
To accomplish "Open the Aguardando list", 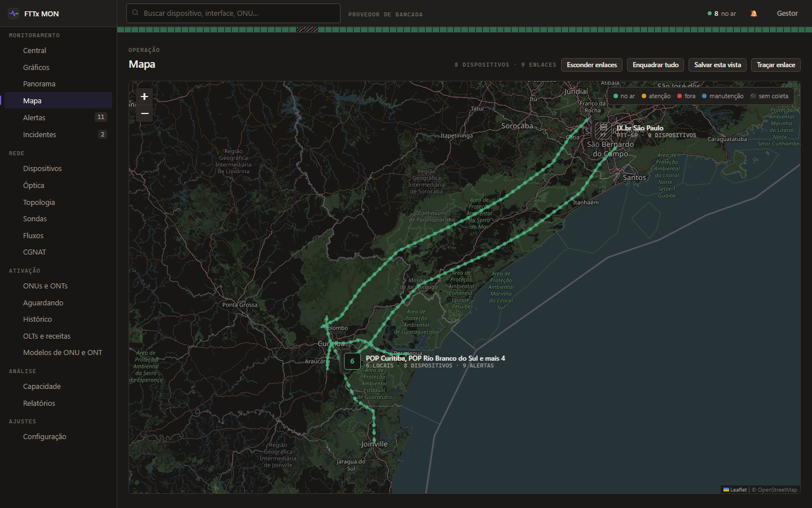I will [58, 303].
